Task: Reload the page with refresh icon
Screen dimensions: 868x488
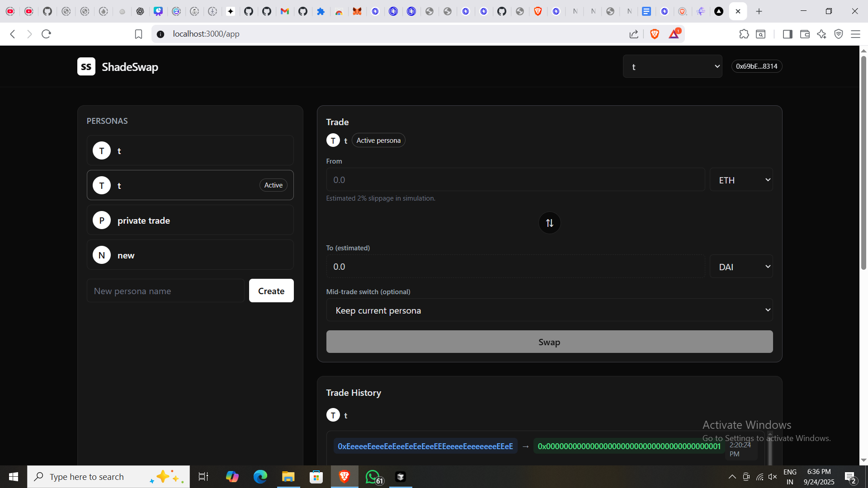Action: (x=46, y=34)
